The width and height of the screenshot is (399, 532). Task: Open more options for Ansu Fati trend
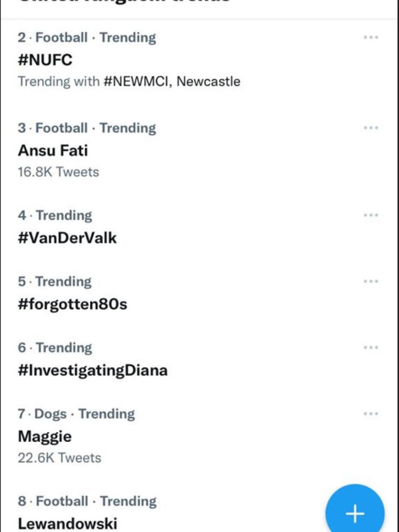(x=371, y=128)
